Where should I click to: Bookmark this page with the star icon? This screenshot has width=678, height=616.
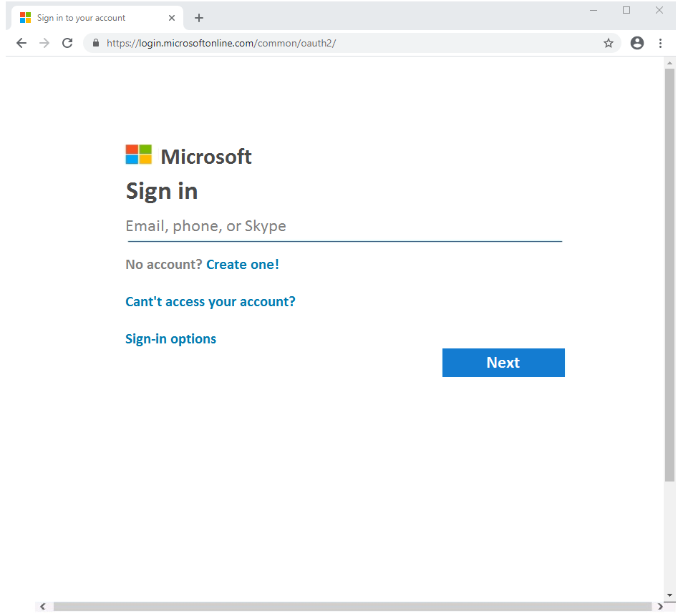[x=609, y=43]
